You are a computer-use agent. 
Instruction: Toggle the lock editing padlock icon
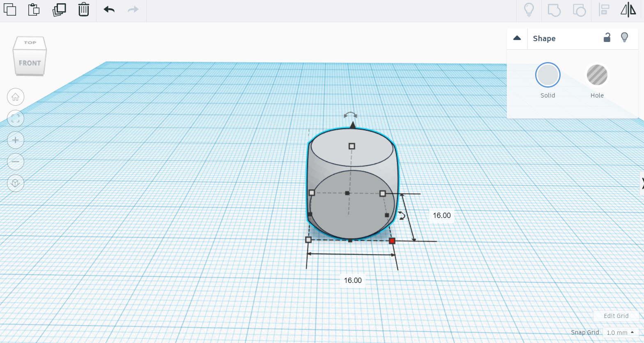click(x=607, y=37)
